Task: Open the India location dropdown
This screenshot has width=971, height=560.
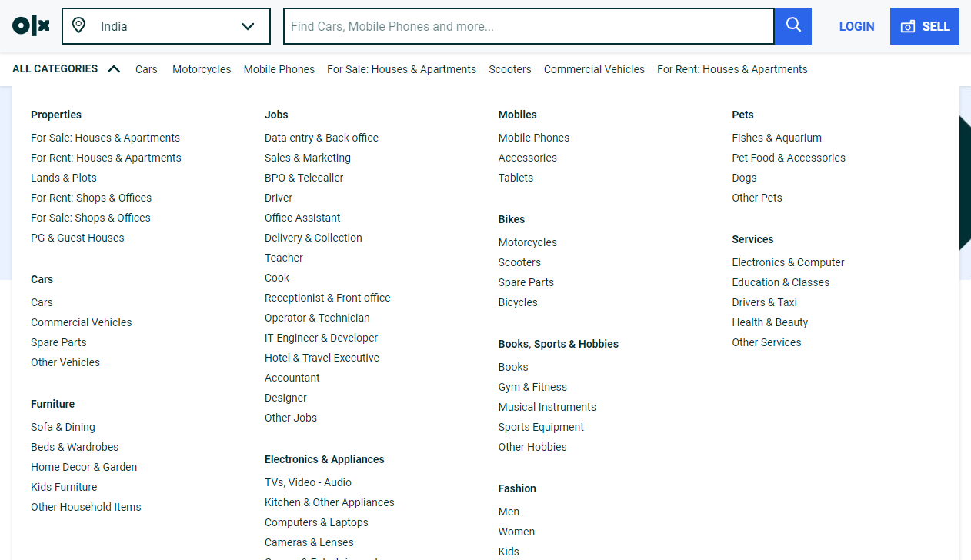Action: click(x=165, y=25)
